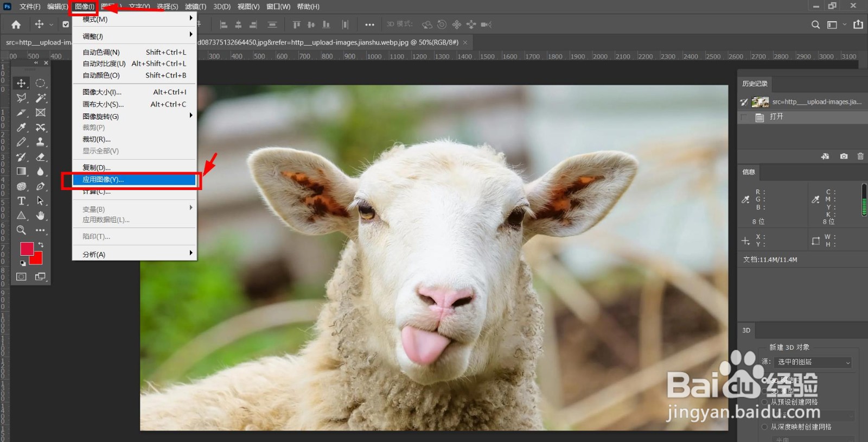Select the Elliptical Marquee tool
The image size is (868, 442).
(41, 83)
